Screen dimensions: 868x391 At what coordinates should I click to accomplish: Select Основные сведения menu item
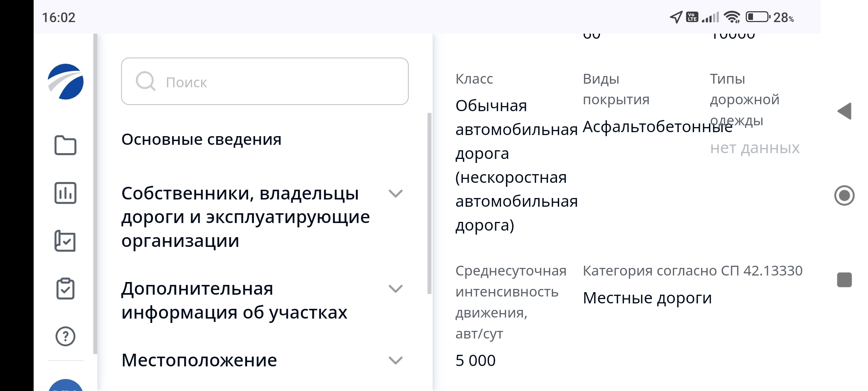pos(201,139)
